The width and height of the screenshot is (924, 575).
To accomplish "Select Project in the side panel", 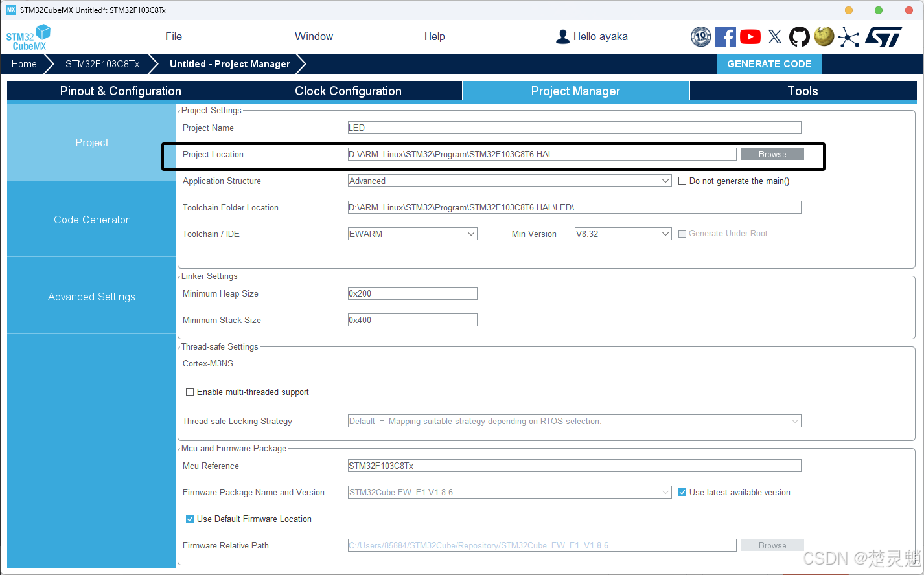I will click(92, 143).
